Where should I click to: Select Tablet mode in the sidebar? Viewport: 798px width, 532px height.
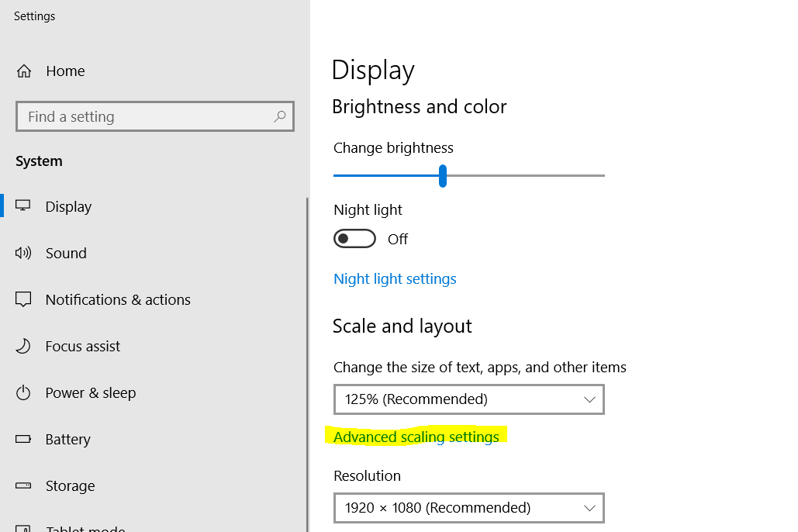[x=85, y=527]
